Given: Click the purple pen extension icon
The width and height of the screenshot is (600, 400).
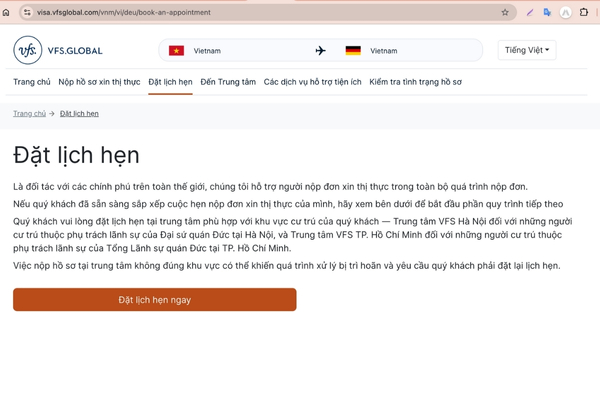Looking at the screenshot, I should [530, 12].
